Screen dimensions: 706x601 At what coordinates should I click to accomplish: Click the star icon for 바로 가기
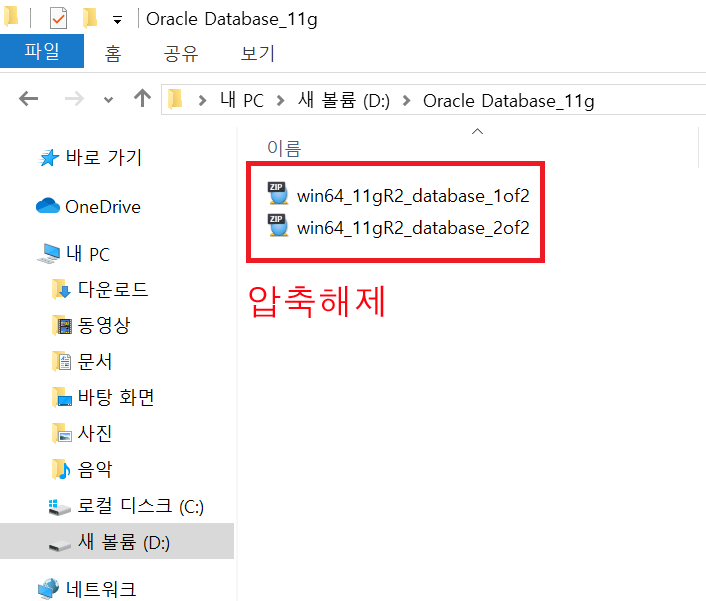(49, 158)
